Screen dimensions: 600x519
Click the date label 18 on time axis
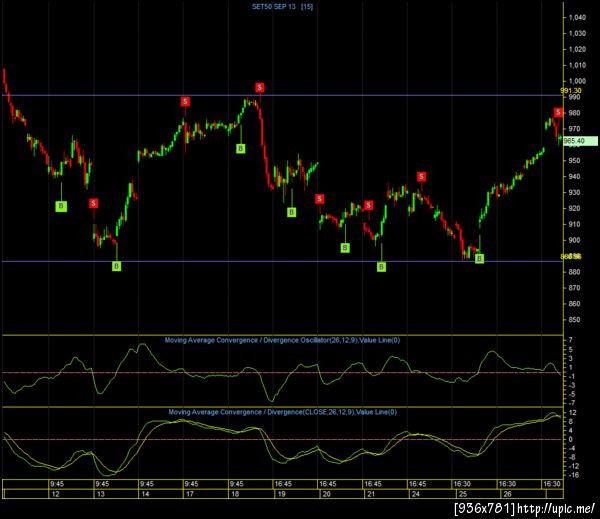[235, 494]
